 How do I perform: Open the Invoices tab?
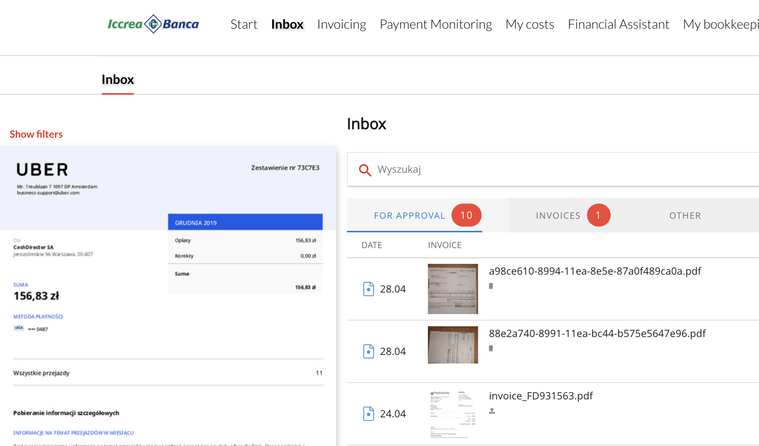(x=558, y=215)
